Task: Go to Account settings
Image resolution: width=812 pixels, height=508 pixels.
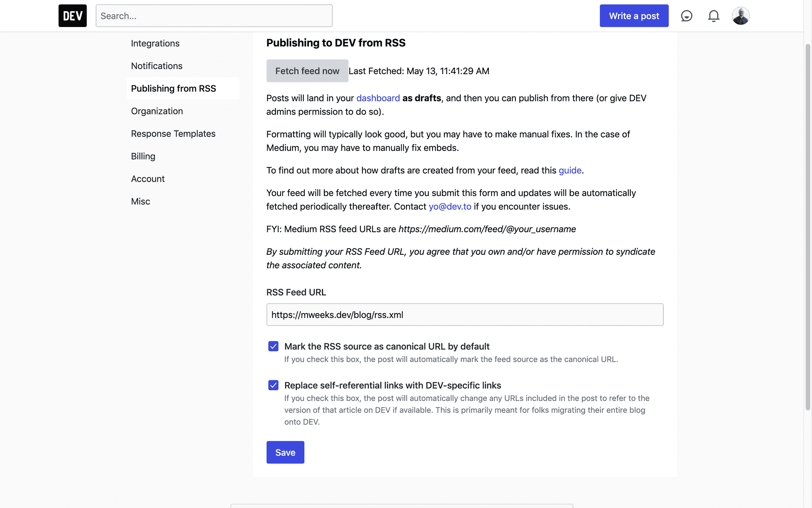Action: tap(147, 179)
